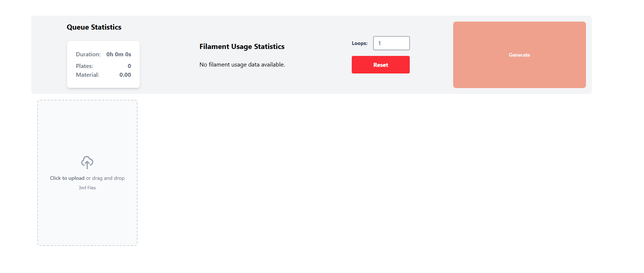The width and height of the screenshot is (644, 273).
Task: Click the cloud upload icon
Action: [x=87, y=162]
